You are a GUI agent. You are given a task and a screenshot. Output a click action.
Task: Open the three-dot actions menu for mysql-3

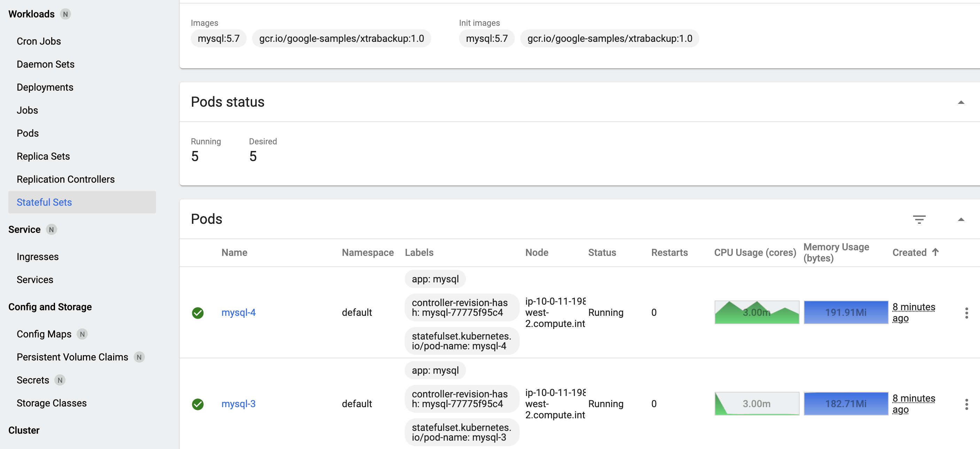[967, 404]
